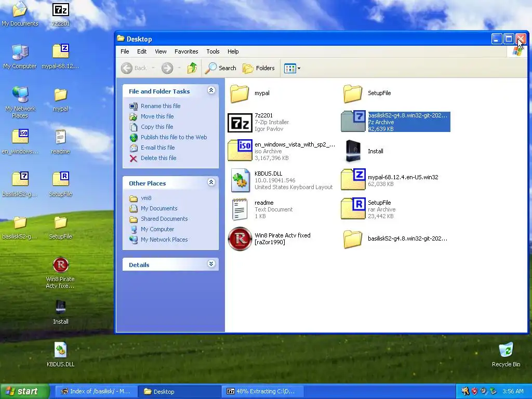Select KBDUS.DLL file in the Desktop window

click(280, 180)
